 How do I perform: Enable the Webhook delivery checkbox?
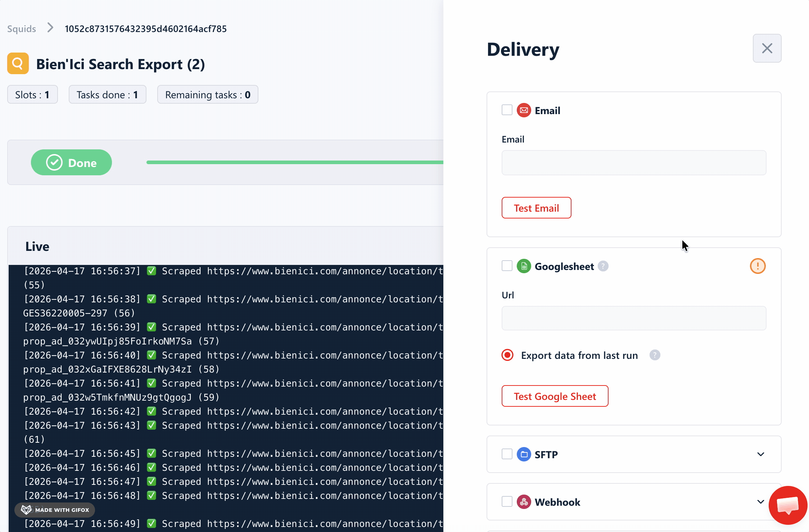[x=507, y=501]
